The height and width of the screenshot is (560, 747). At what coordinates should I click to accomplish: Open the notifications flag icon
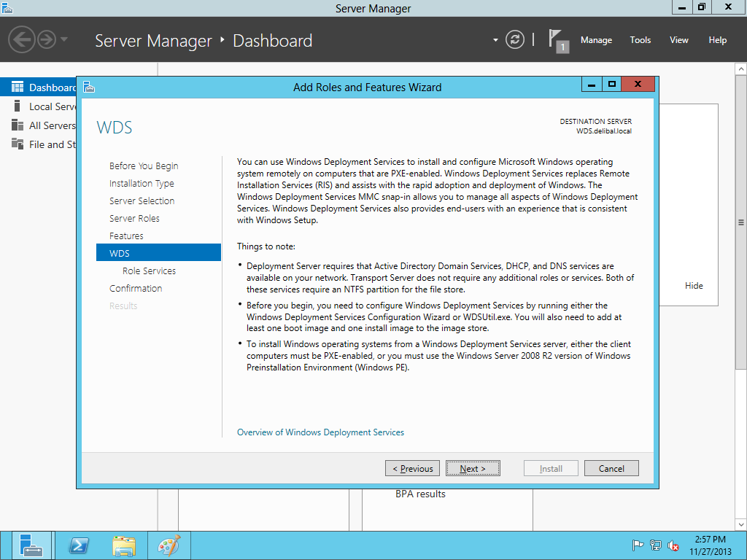(x=557, y=39)
